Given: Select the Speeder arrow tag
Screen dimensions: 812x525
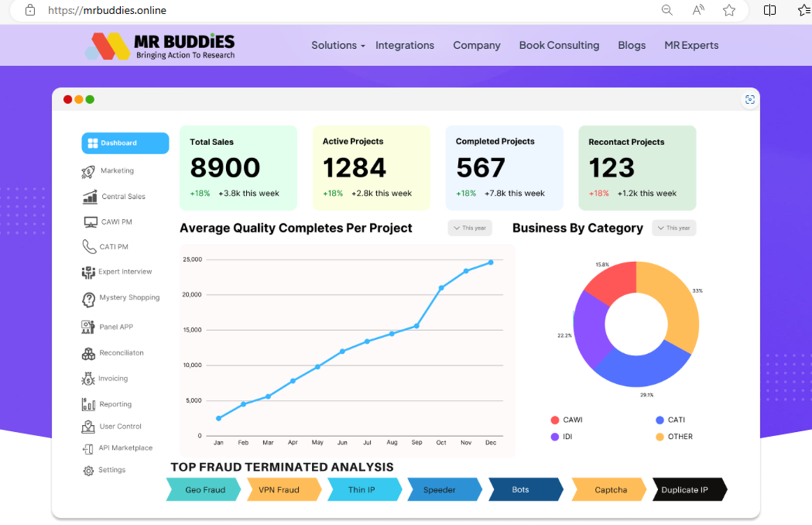Looking at the screenshot, I should click(x=445, y=490).
